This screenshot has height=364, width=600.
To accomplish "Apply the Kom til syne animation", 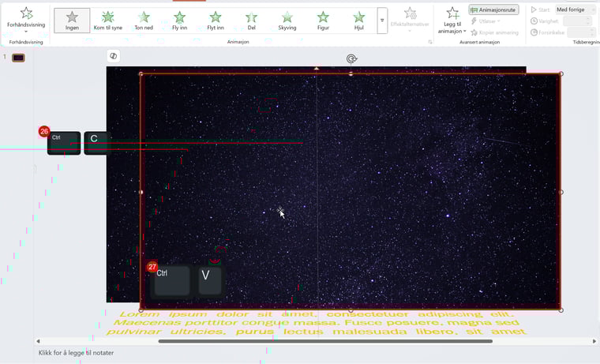I will pos(108,21).
